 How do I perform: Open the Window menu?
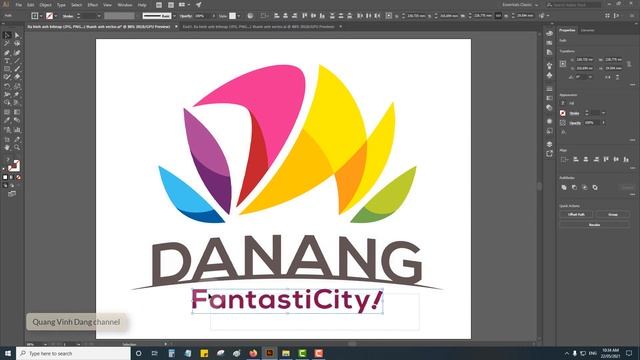pos(124,5)
